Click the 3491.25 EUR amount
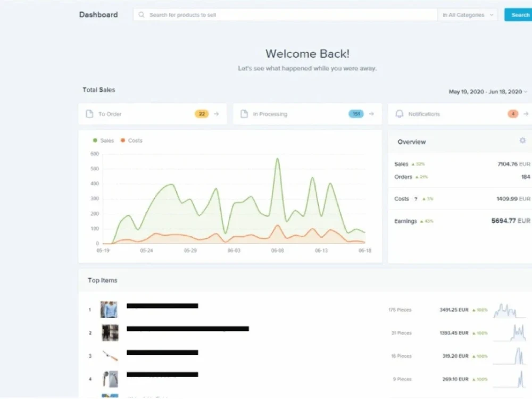 pos(454,310)
